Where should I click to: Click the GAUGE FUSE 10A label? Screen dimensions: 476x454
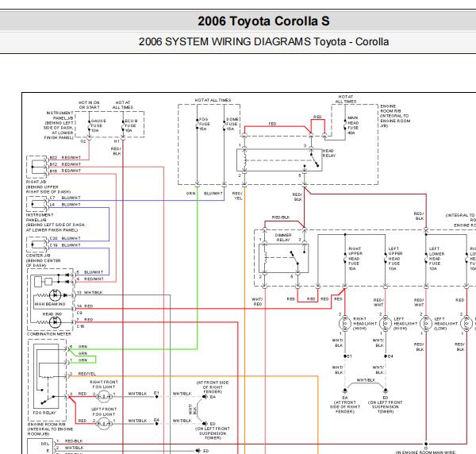98,125
